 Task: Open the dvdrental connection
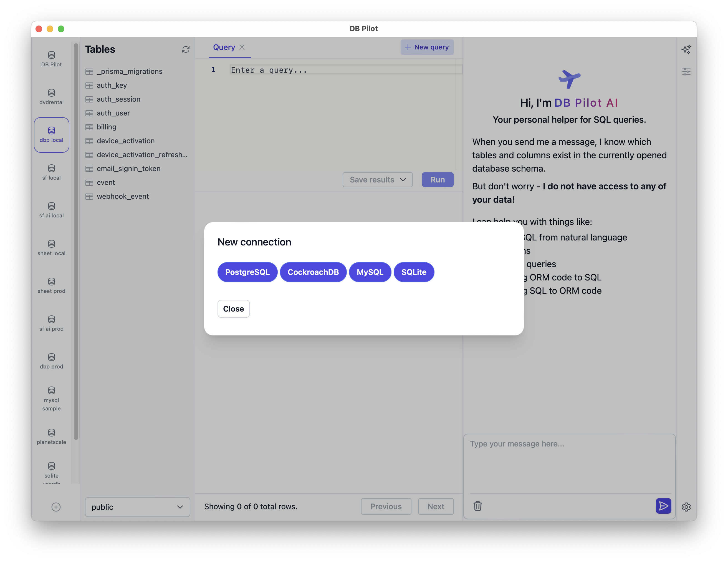(x=51, y=97)
